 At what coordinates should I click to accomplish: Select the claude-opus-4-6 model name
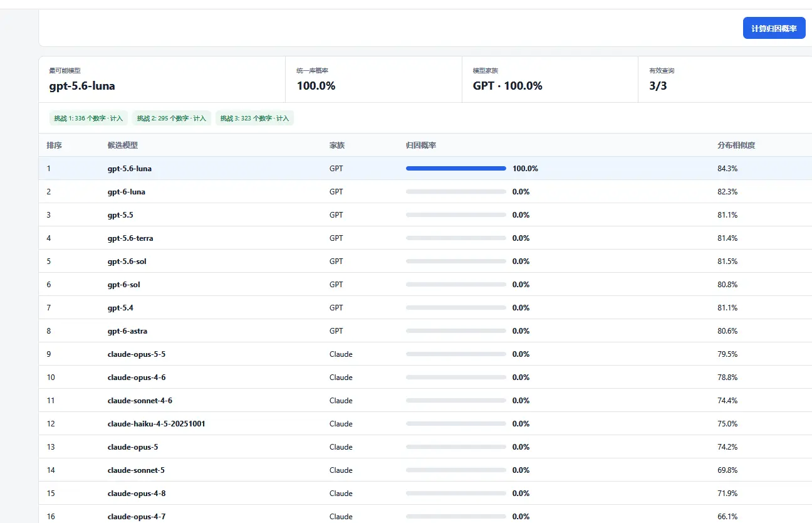137,377
